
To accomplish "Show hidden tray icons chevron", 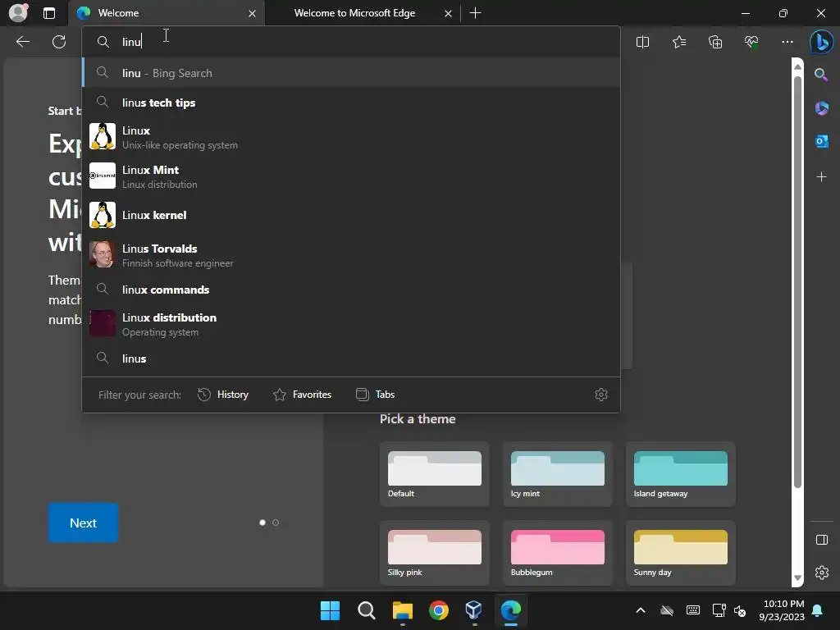I will (640, 610).
